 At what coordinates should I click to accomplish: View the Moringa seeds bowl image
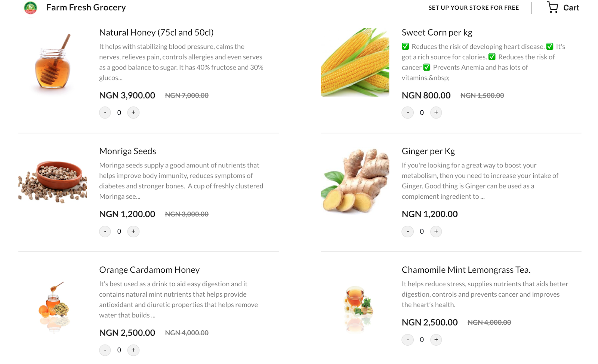(53, 181)
